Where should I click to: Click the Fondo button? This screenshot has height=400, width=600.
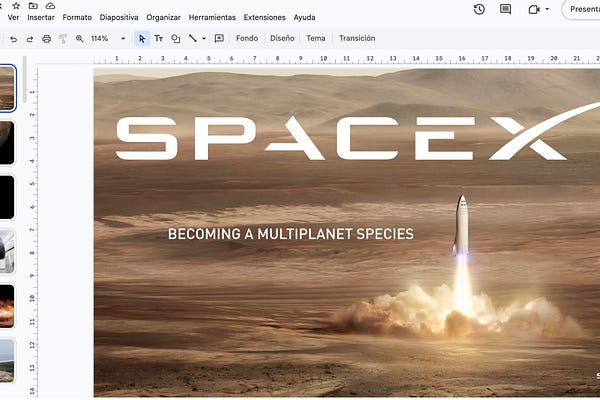[247, 38]
